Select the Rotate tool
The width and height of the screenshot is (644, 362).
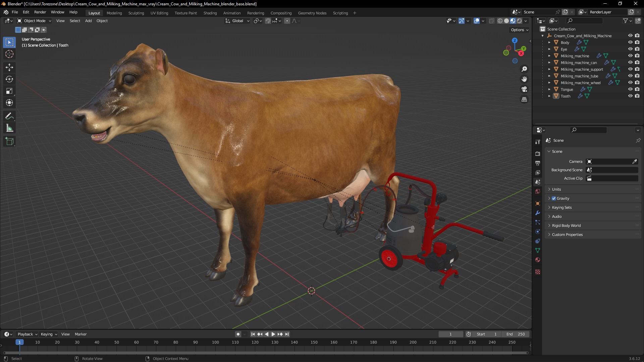pos(9,79)
